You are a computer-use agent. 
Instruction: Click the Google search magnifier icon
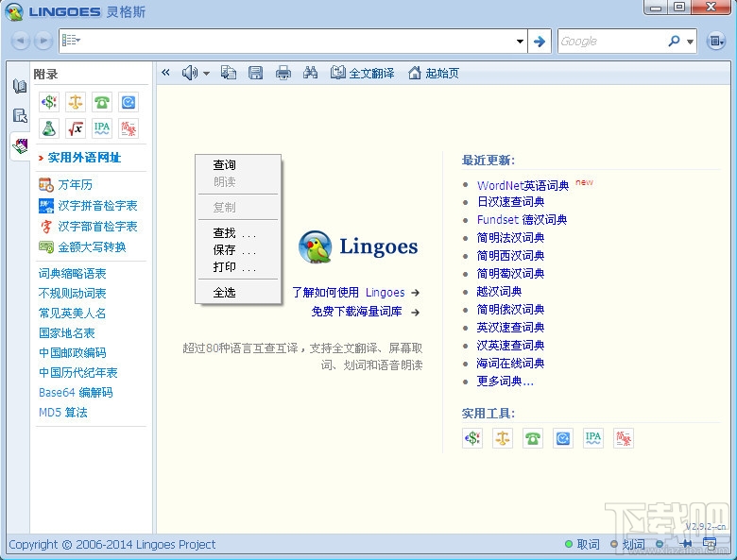coord(674,42)
